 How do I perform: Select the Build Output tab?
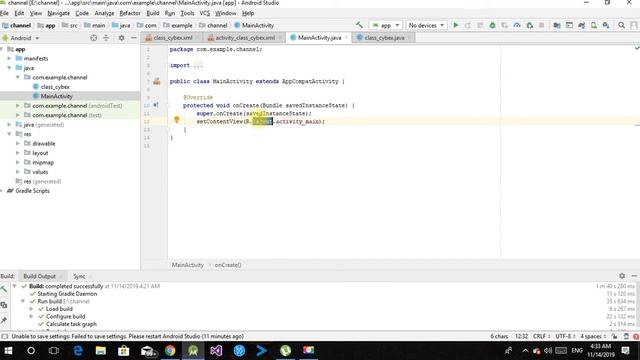click(x=39, y=276)
